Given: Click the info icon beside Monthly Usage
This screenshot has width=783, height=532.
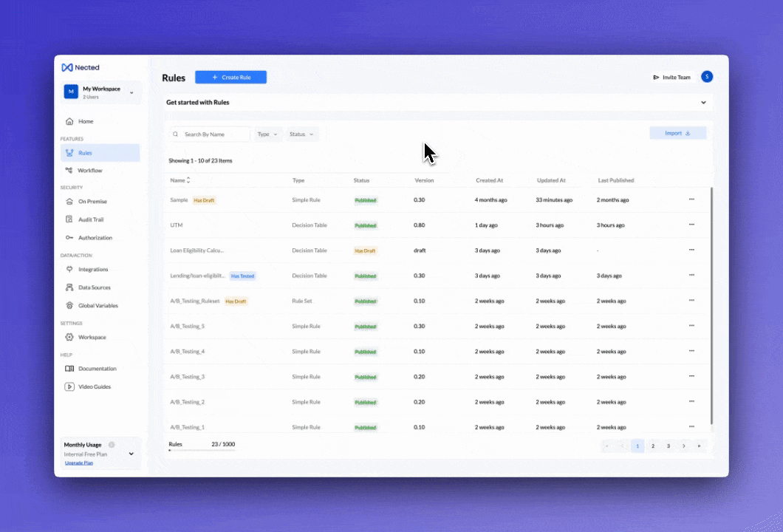Looking at the screenshot, I should coord(112,445).
